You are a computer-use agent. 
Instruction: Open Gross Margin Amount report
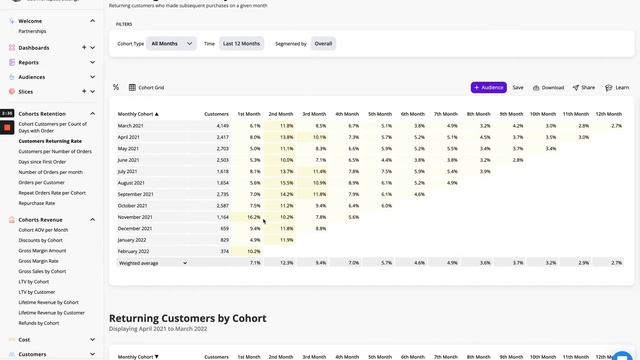(x=42, y=251)
